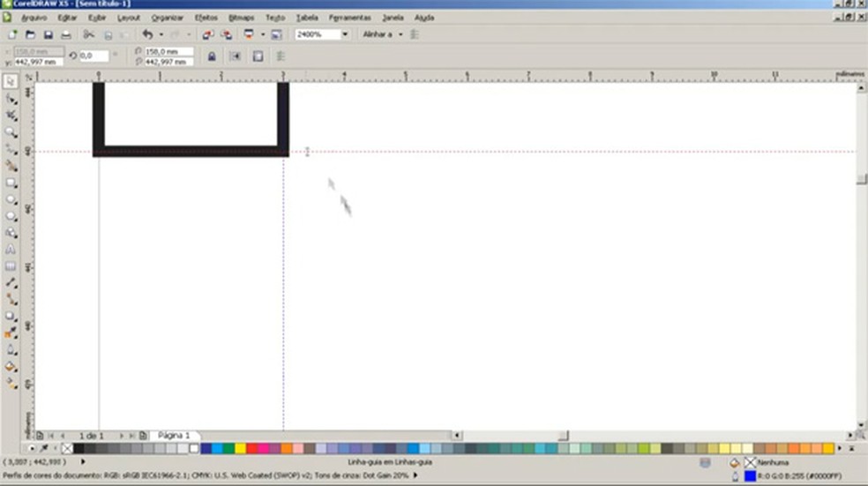
Task: Open the Arquivo menu
Action: tap(34, 18)
